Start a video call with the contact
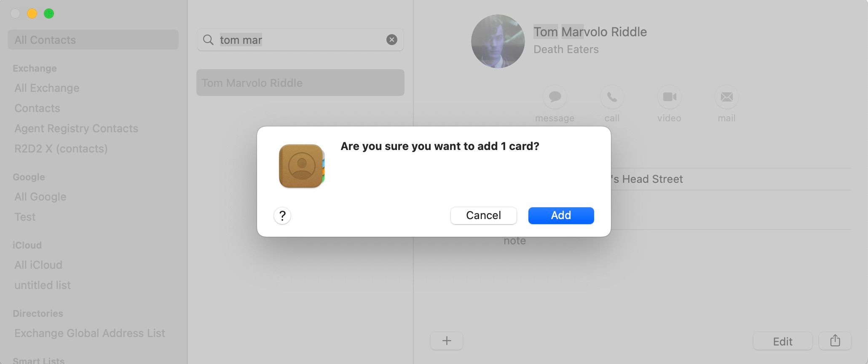The width and height of the screenshot is (868, 364). (669, 97)
